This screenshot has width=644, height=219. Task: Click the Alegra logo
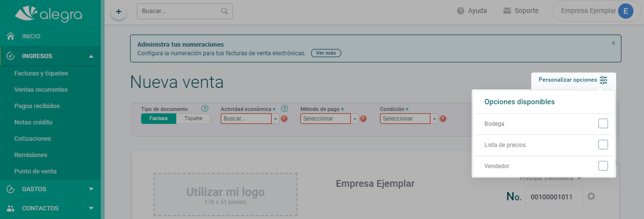(x=48, y=14)
